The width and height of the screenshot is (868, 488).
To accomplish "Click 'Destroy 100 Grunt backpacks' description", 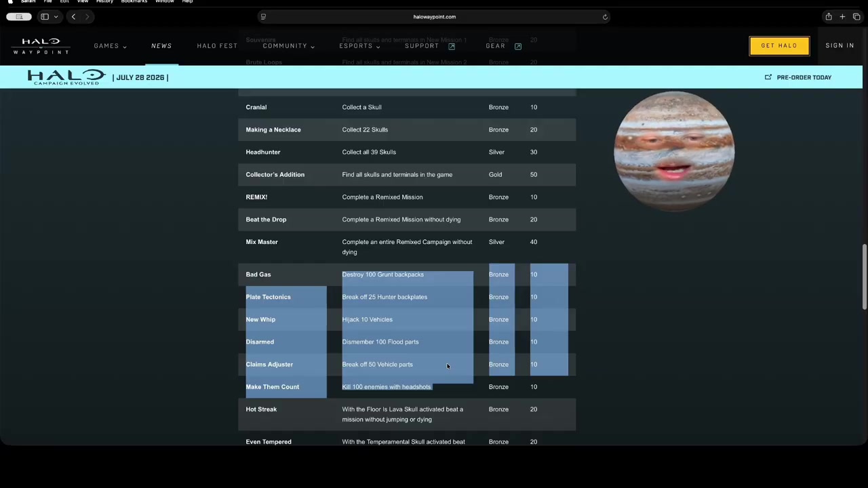I will pyautogui.click(x=383, y=274).
